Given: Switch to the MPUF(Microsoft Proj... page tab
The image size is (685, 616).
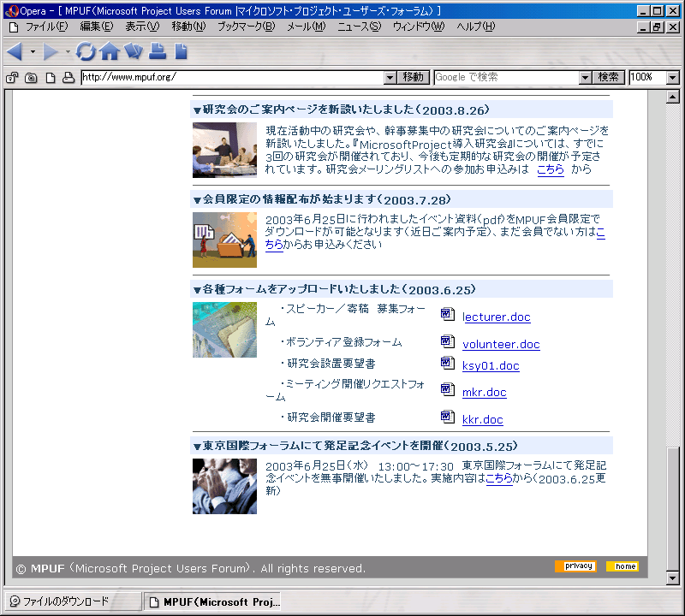Looking at the screenshot, I should pos(212,601).
